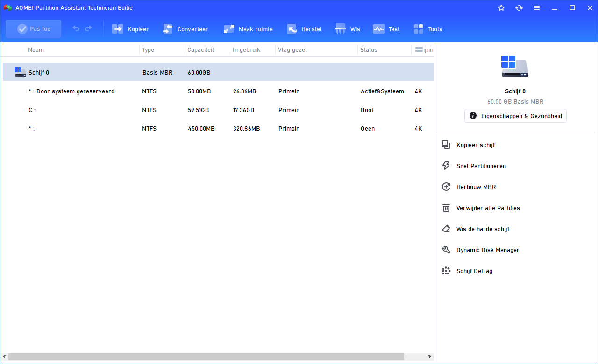The height and width of the screenshot is (364, 598).
Task: Select the C : partition row
Action: tap(218, 110)
